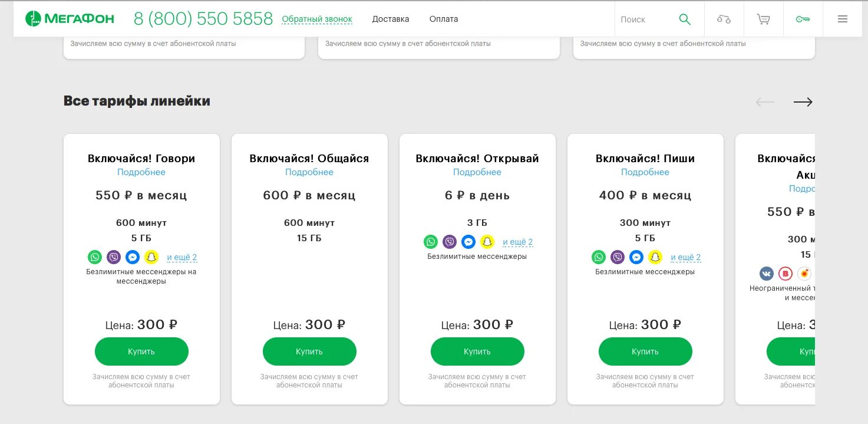Click WhatsApp icon in Говори card

coord(95,257)
